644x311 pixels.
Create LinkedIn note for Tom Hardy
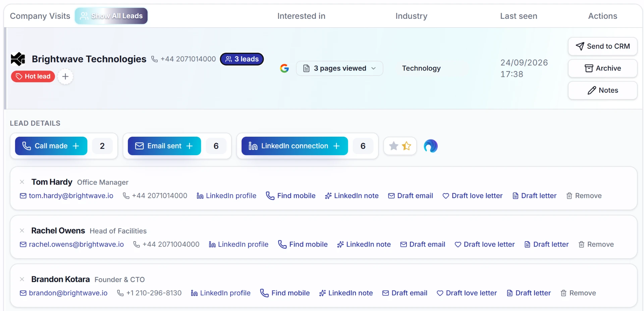tap(352, 196)
